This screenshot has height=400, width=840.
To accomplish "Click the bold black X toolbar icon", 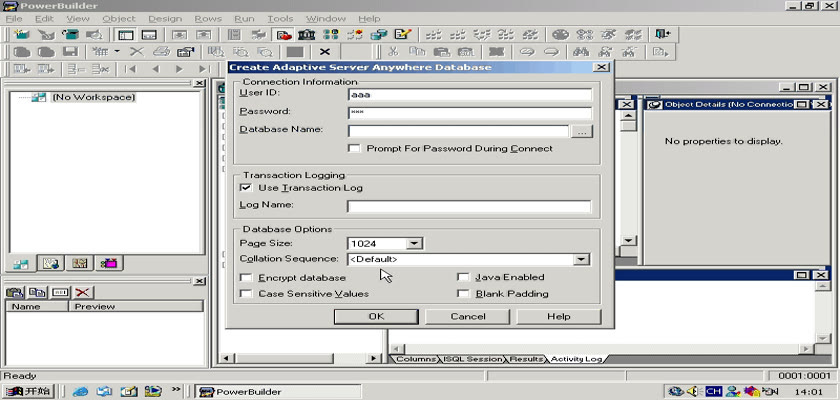I will [x=324, y=52].
